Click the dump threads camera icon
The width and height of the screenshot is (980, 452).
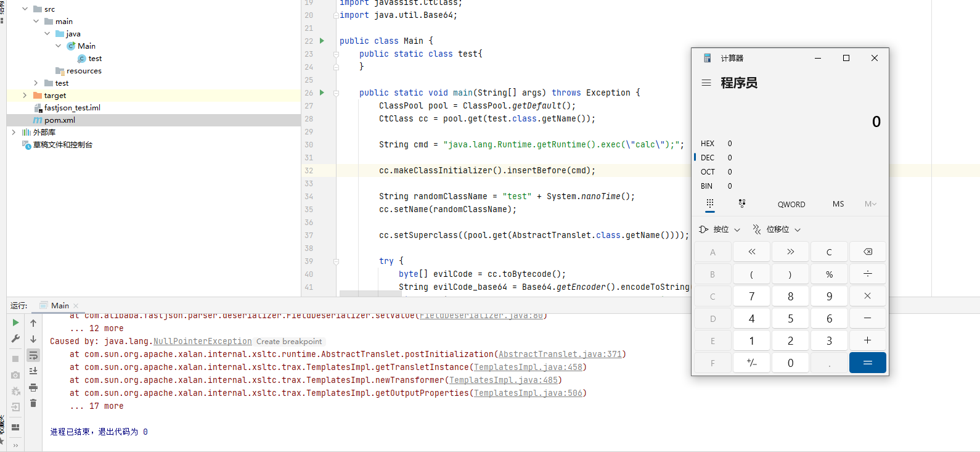(x=15, y=374)
